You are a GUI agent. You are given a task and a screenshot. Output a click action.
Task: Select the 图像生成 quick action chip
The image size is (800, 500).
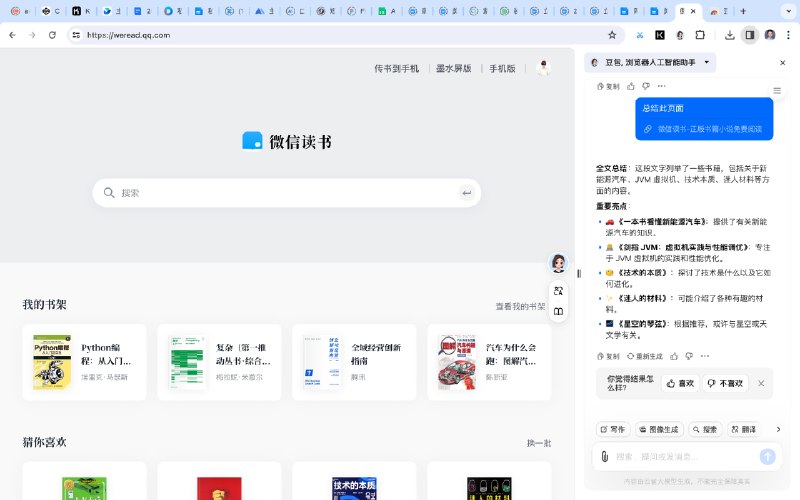click(x=659, y=430)
